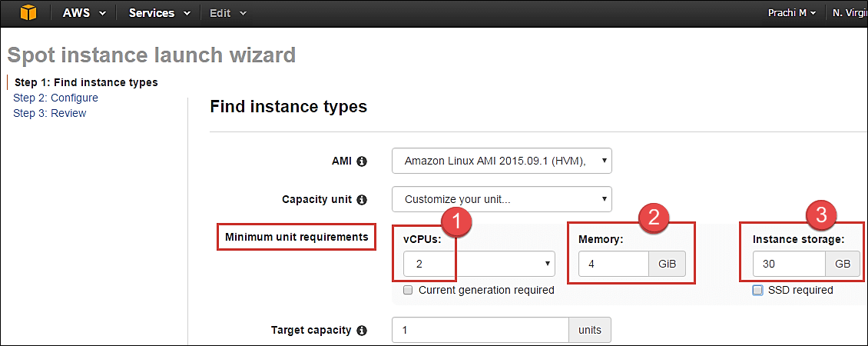This screenshot has height=346, width=868.
Task: Click the red numbered marker 2
Action: point(652,217)
